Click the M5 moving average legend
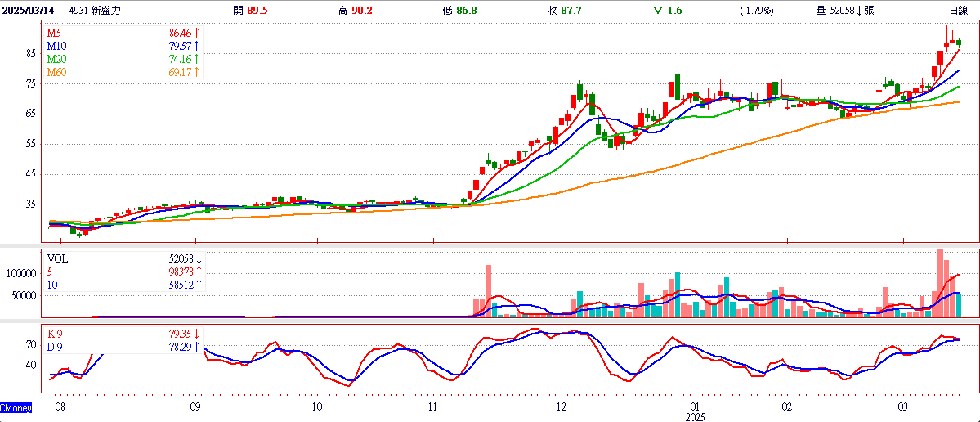980x422 pixels. pyautogui.click(x=55, y=34)
